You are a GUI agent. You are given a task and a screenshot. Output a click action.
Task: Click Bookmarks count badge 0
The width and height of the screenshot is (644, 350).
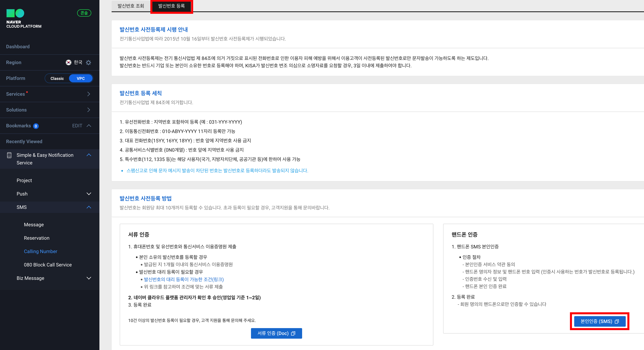[x=36, y=126]
